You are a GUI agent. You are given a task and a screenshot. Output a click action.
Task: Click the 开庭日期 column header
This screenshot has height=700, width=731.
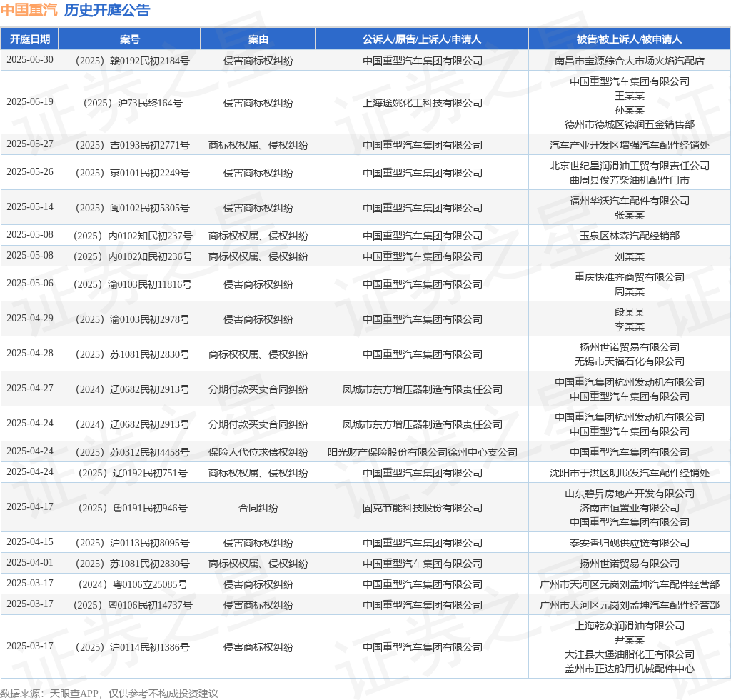tap(30, 39)
